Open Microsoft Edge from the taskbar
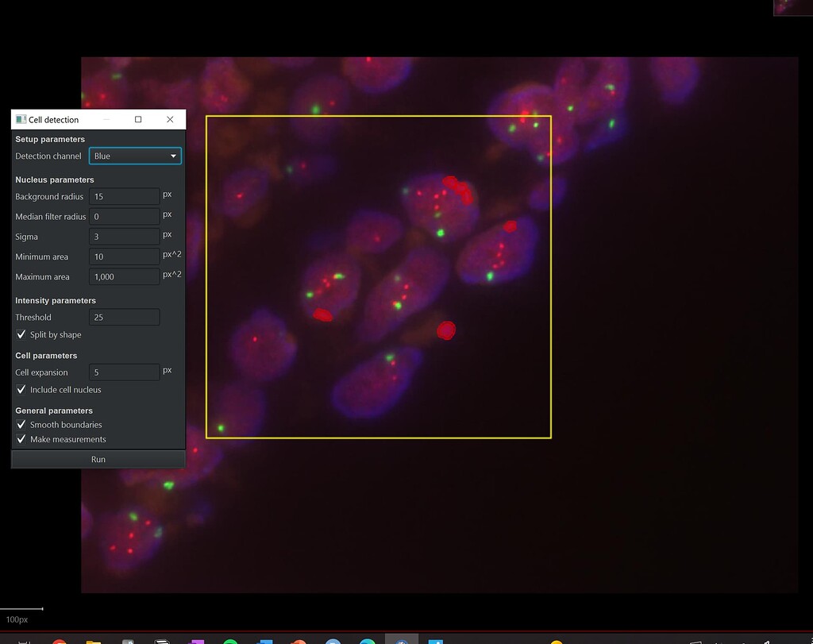 [x=367, y=640]
